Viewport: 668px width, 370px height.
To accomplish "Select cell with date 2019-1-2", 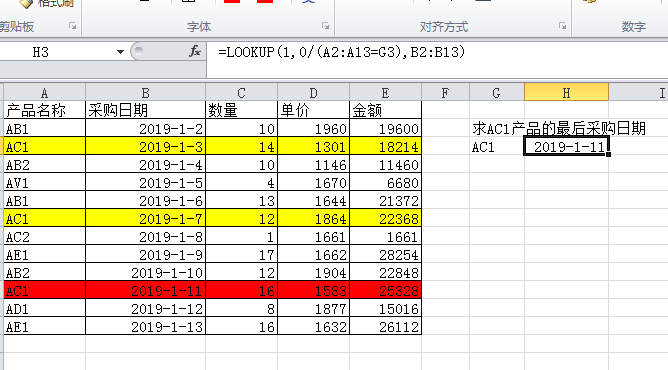I will point(145,128).
